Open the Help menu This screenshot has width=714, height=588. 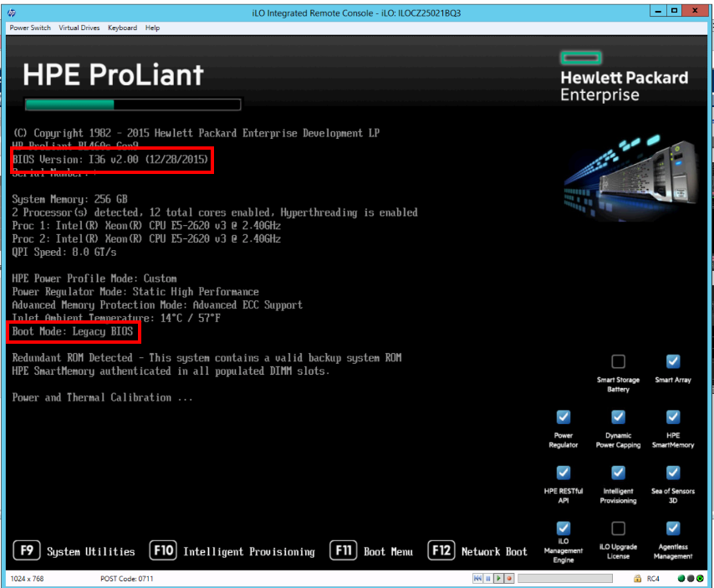point(152,28)
